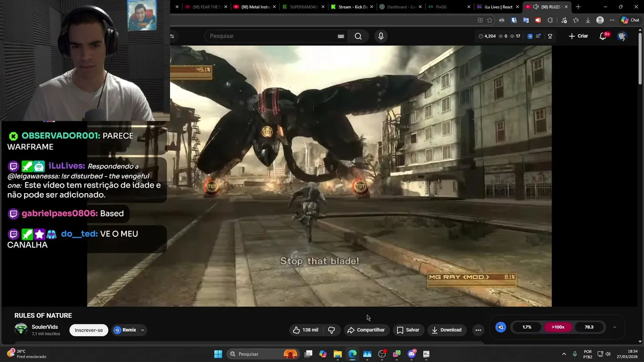Open Discord from the taskbar
Viewport: 644px width, 362px height.
412,354
